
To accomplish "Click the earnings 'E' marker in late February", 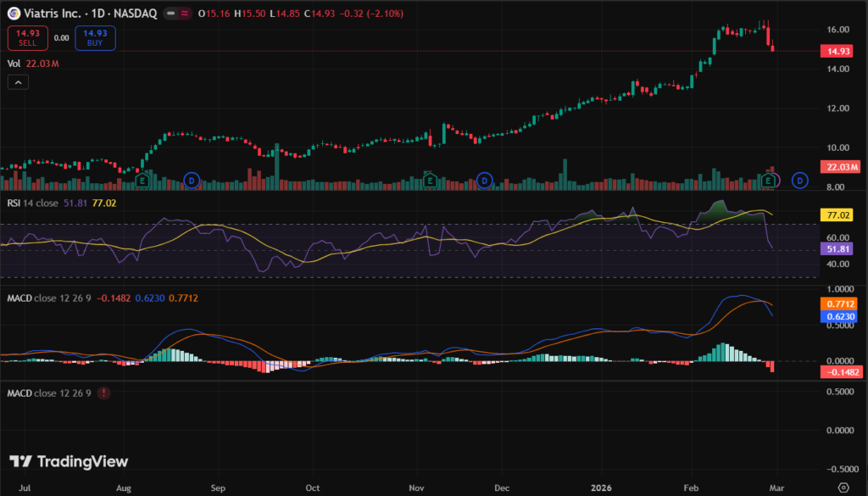I will (x=770, y=180).
